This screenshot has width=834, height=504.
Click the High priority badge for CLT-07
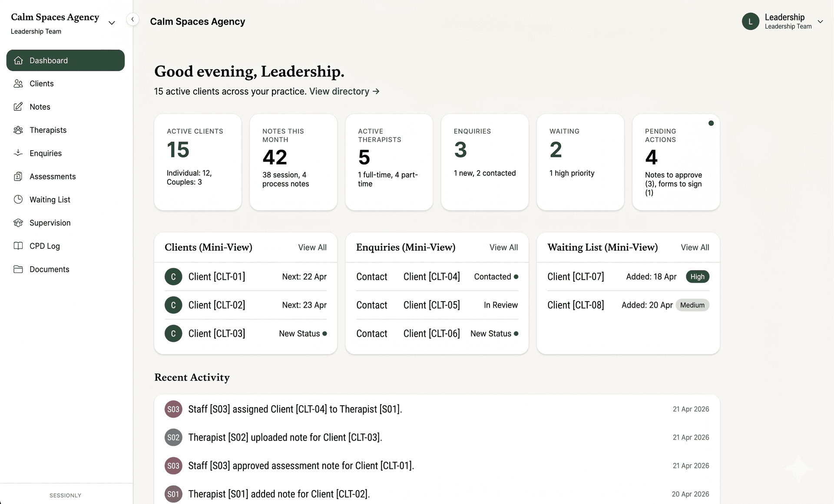point(698,277)
